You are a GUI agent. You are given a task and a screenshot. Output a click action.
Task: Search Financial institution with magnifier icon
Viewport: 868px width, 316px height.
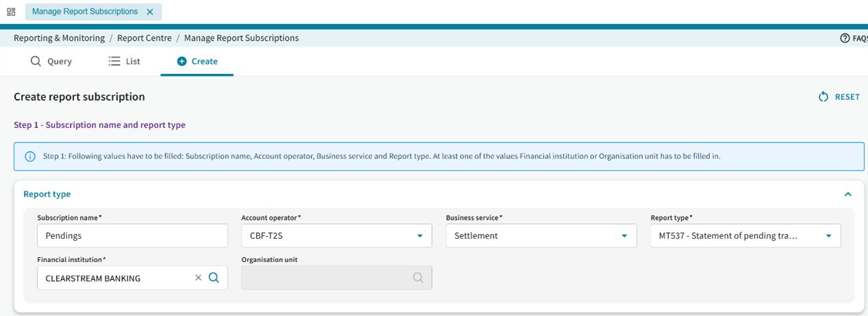pyautogui.click(x=214, y=278)
